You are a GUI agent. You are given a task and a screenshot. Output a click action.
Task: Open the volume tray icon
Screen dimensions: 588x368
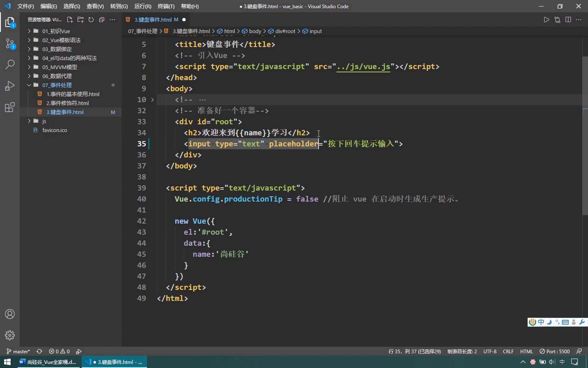(x=552, y=362)
